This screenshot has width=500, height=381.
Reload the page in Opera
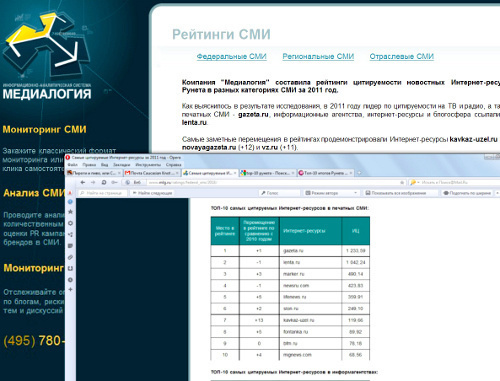coord(104,182)
